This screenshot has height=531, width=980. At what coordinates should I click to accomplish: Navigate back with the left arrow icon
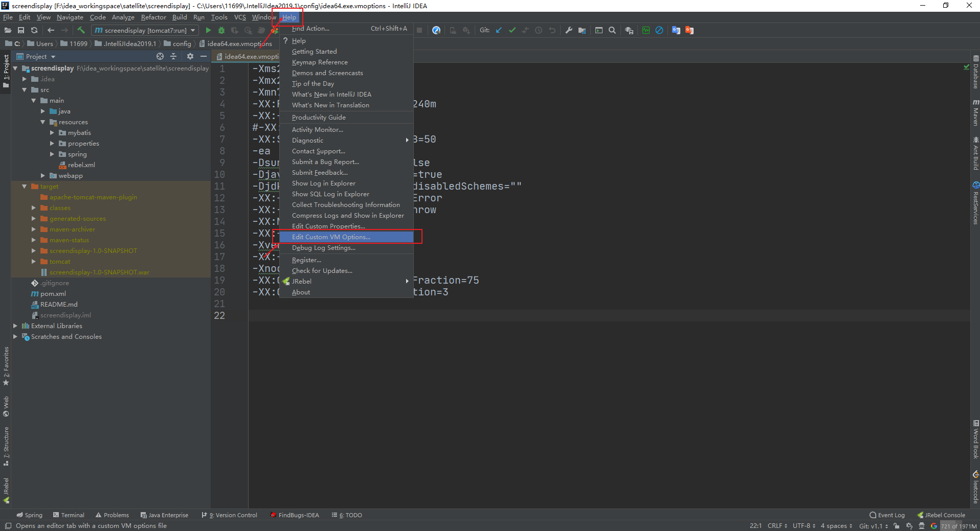coord(51,30)
